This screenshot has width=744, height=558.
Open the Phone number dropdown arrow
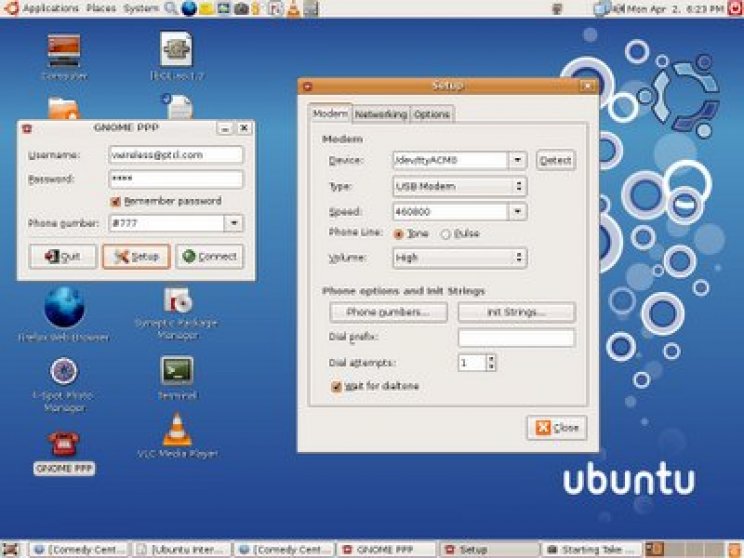(x=233, y=223)
